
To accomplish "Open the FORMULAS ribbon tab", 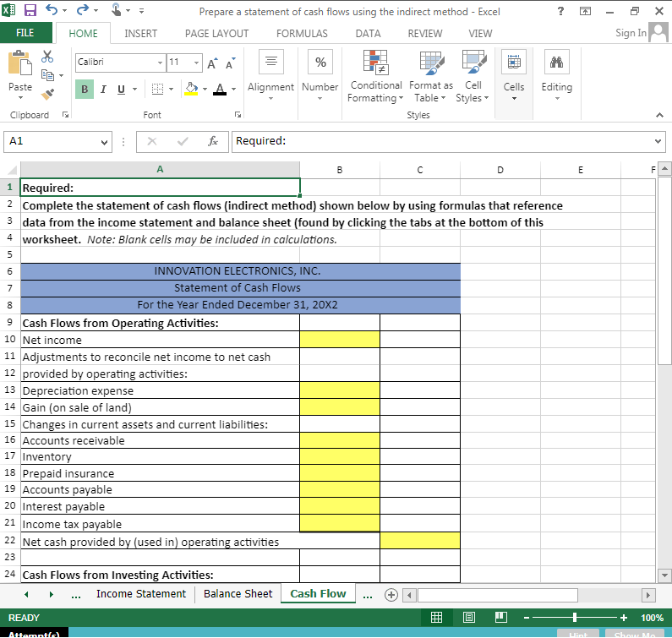I will pyautogui.click(x=302, y=33).
